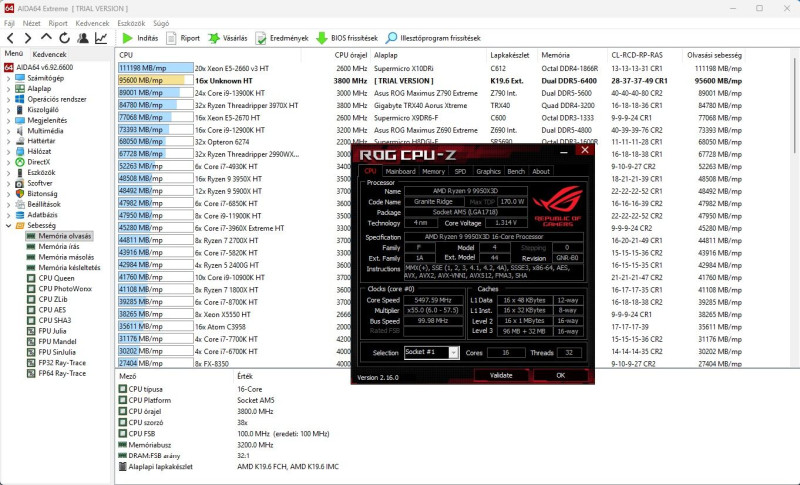This screenshot has height=485, width=800.
Task: Open the Eszközök menu
Action: coord(131,23)
